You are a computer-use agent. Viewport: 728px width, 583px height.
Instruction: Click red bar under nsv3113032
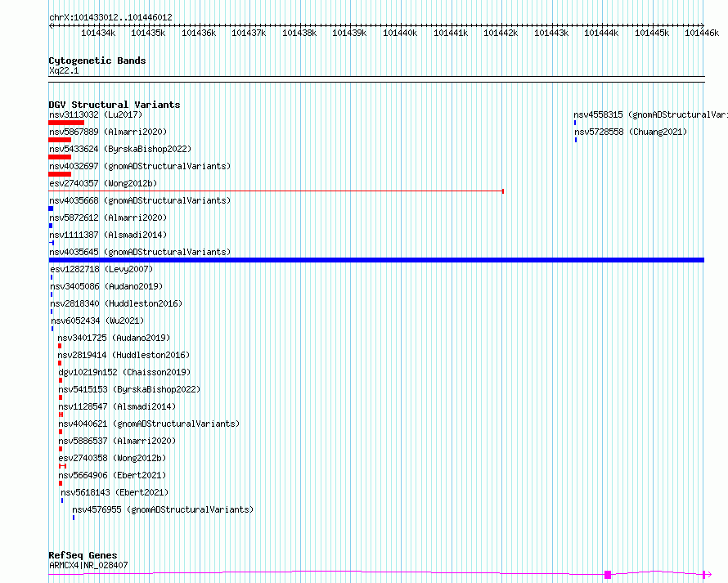click(66, 123)
